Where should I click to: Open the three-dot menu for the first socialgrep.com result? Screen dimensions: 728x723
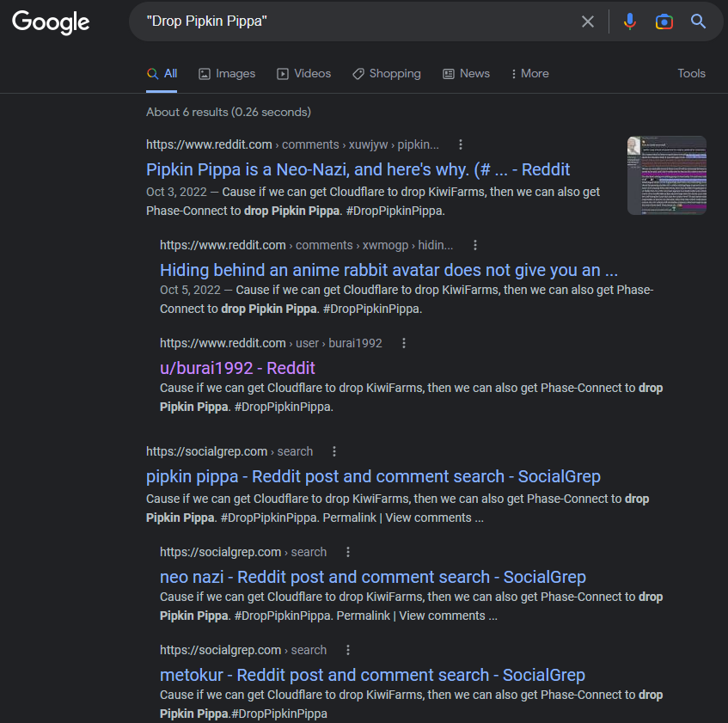pyautogui.click(x=334, y=451)
